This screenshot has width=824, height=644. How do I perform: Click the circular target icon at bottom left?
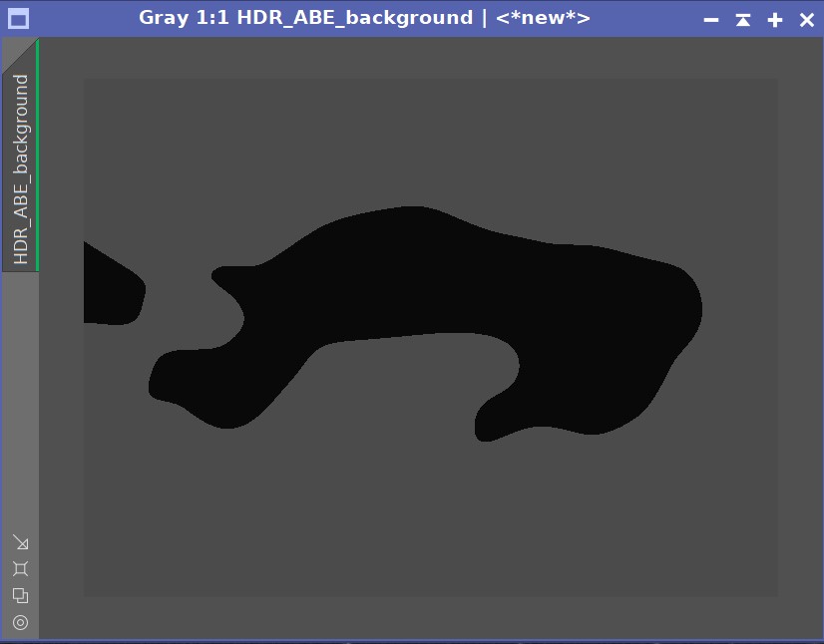pos(21,622)
